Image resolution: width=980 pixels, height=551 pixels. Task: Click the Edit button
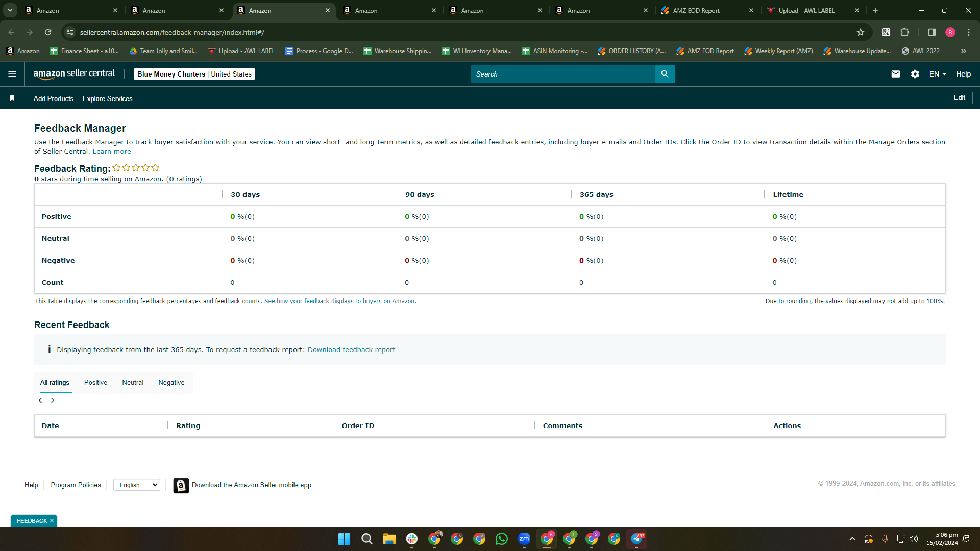tap(959, 98)
